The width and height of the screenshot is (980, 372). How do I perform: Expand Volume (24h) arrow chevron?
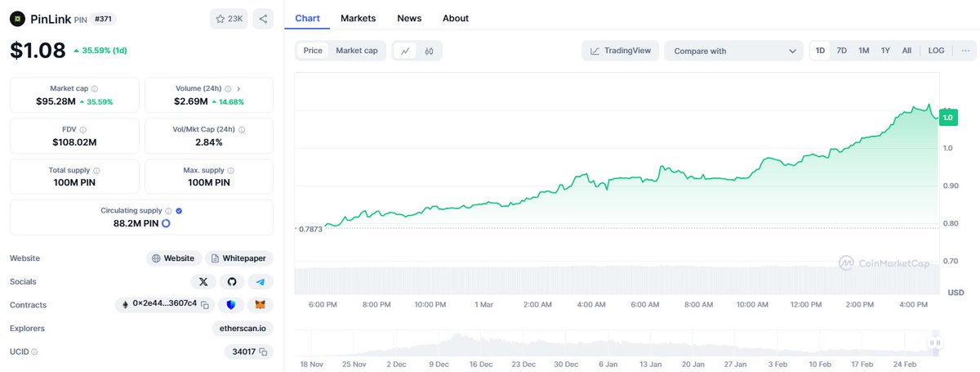pyautogui.click(x=238, y=88)
